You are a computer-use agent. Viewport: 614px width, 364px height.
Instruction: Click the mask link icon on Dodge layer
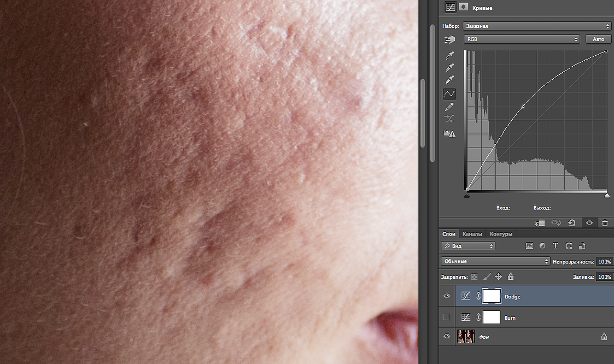tap(478, 296)
